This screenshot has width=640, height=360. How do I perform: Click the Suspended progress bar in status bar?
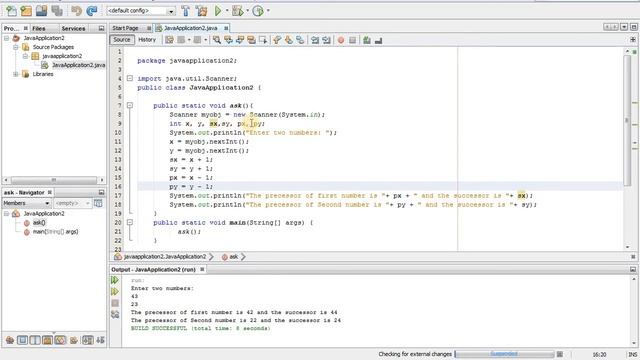point(504,354)
